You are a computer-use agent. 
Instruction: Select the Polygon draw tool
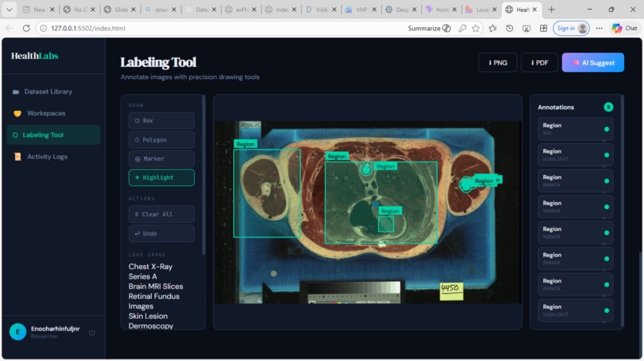[161, 140]
